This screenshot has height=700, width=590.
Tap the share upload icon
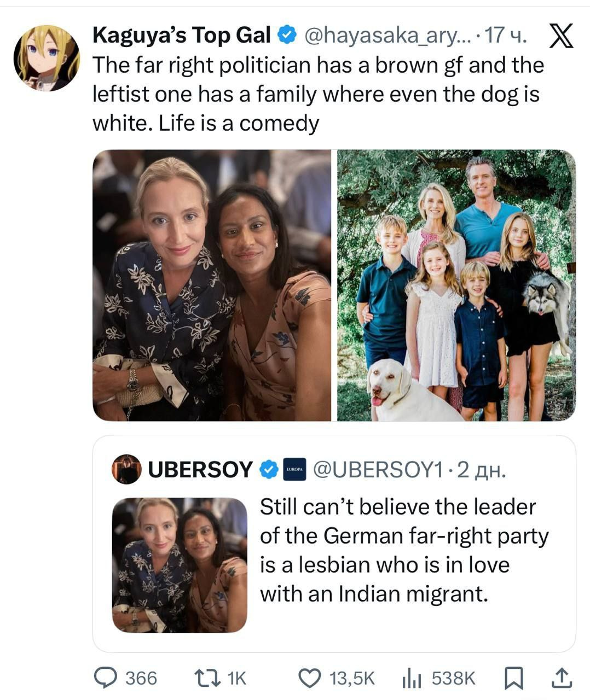click(562, 678)
